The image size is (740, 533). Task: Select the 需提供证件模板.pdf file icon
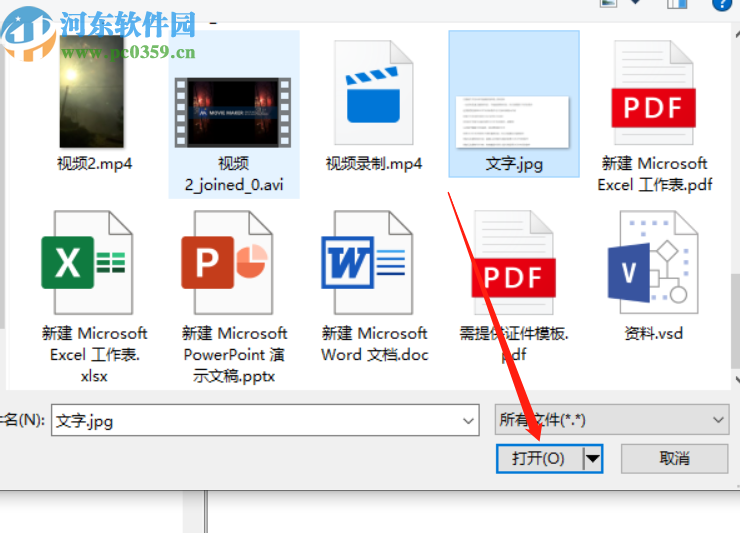pyautogui.click(x=513, y=262)
